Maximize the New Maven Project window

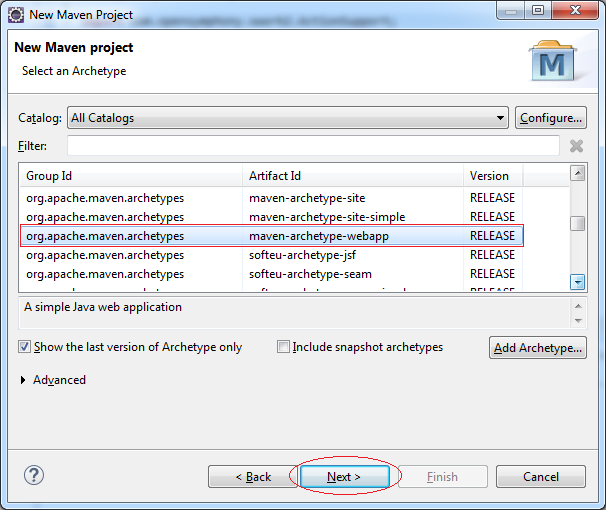tap(538, 11)
